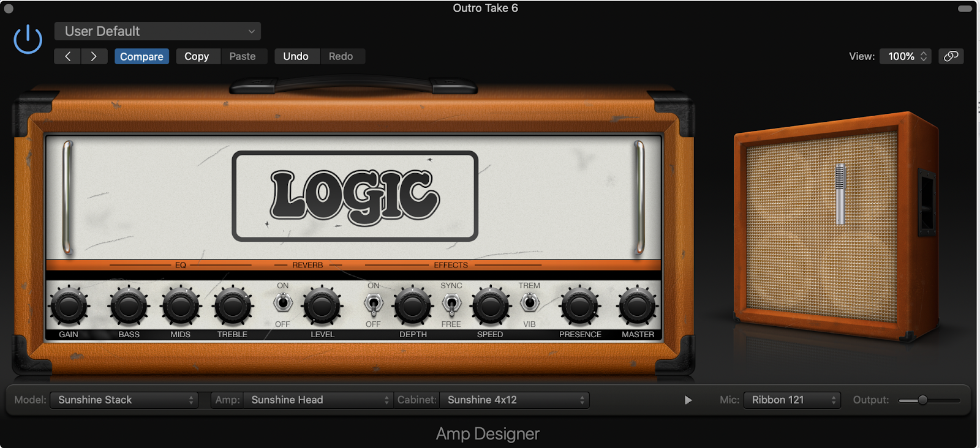Flip the Trem/Vib switch
This screenshot has width=980, height=448.
pos(530,303)
